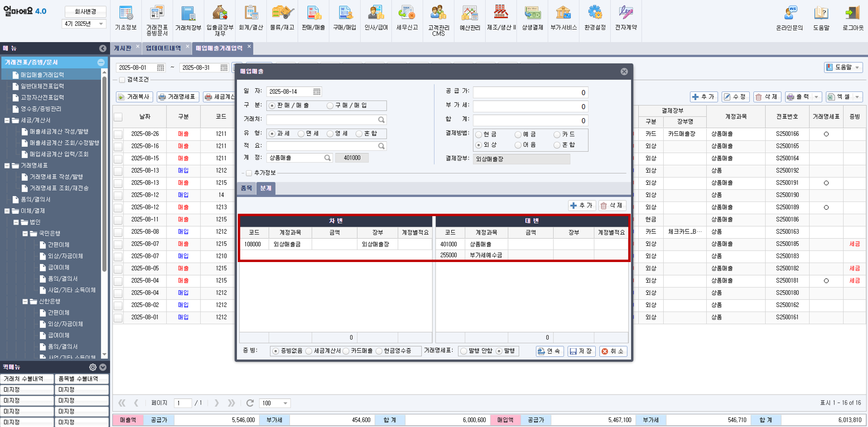This screenshot has height=427, width=868.
Task: Select 구매/매입 radio button
Action: (330, 106)
